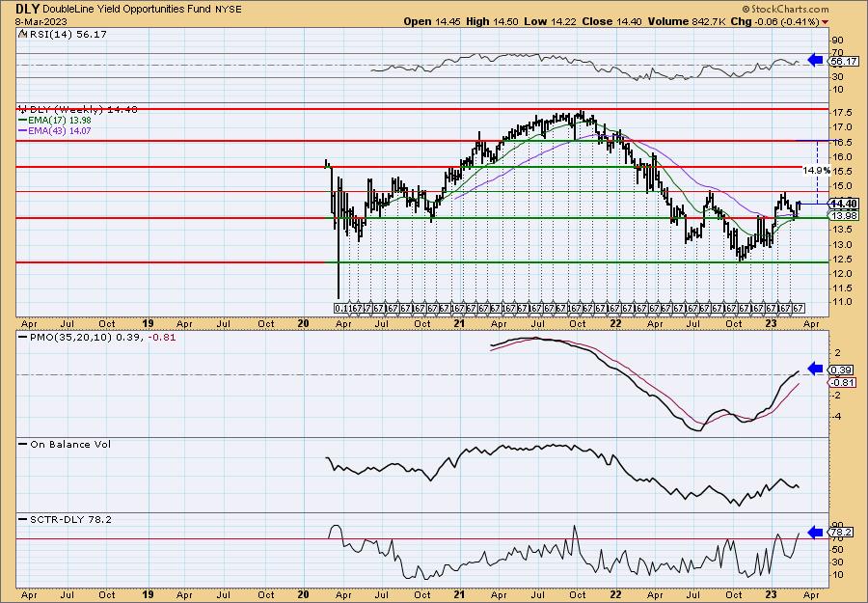Click the 90 label on RSI axis

pos(837,41)
